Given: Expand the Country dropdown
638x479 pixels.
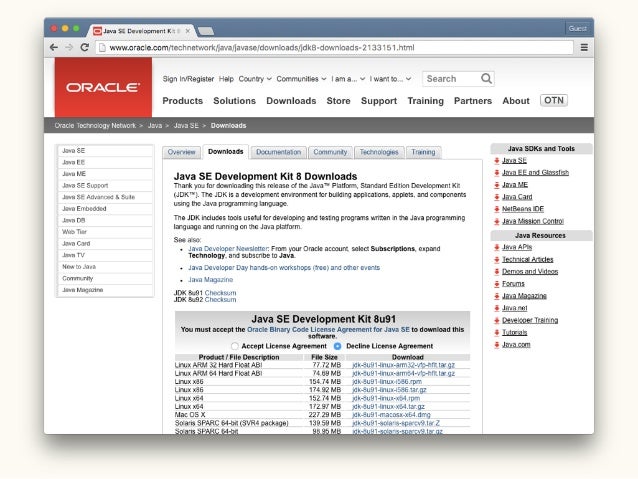Looking at the screenshot, I should [255, 79].
